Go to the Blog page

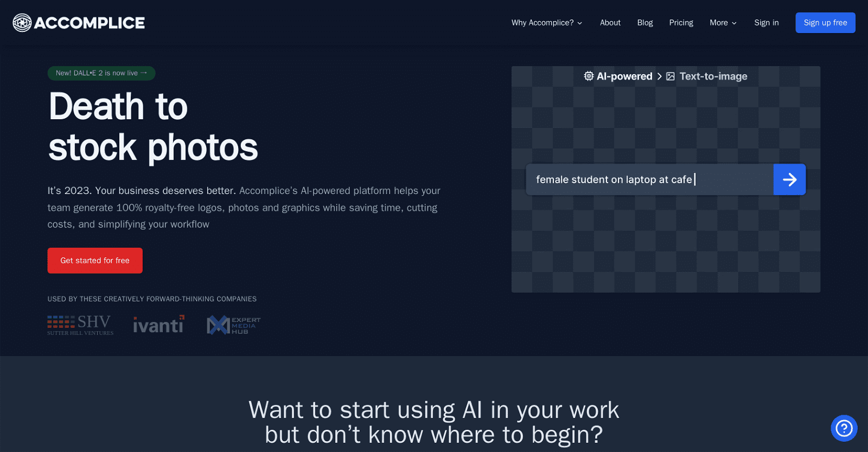click(x=644, y=23)
